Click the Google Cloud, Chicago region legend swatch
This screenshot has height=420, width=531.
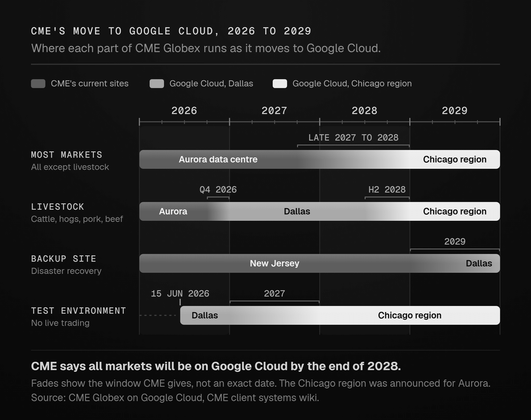280,83
